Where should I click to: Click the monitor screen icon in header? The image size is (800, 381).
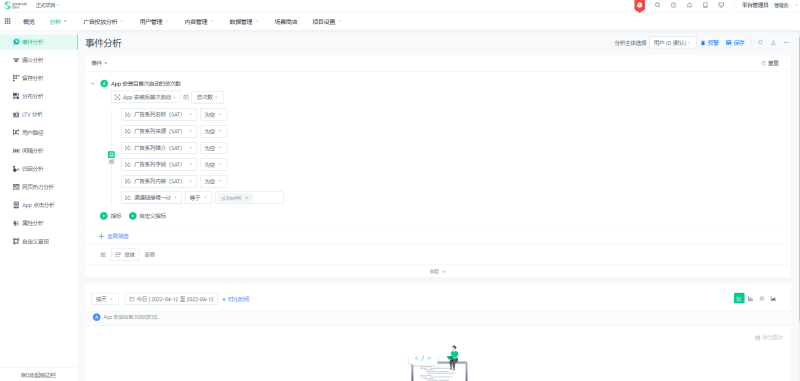(x=721, y=5)
